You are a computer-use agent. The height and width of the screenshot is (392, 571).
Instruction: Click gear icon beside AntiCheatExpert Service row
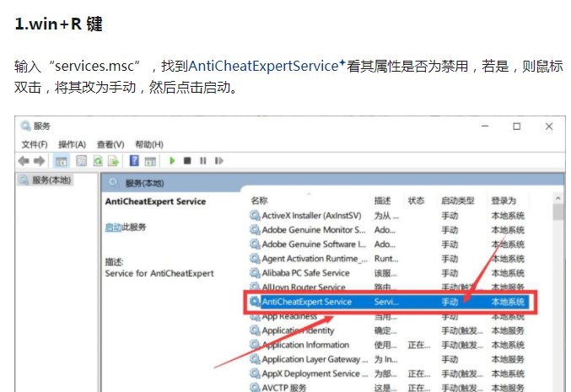[x=255, y=301]
